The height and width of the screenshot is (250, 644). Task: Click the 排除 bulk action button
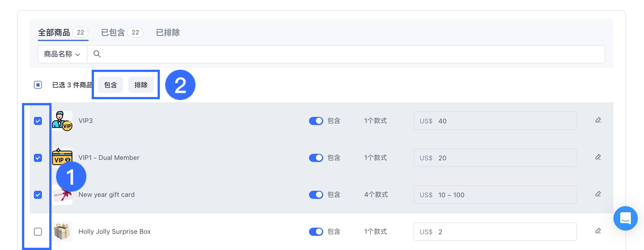(141, 85)
